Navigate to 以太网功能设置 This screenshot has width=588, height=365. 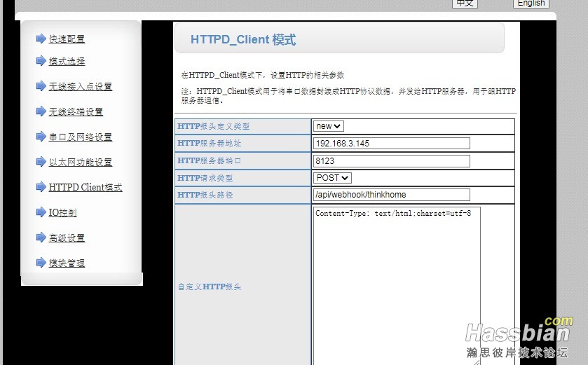(x=81, y=163)
